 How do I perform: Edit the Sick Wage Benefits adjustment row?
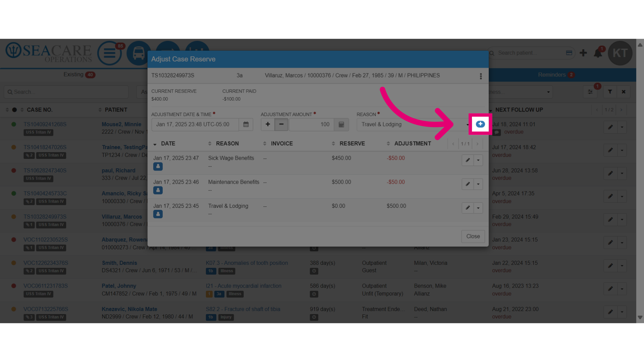[468, 160]
